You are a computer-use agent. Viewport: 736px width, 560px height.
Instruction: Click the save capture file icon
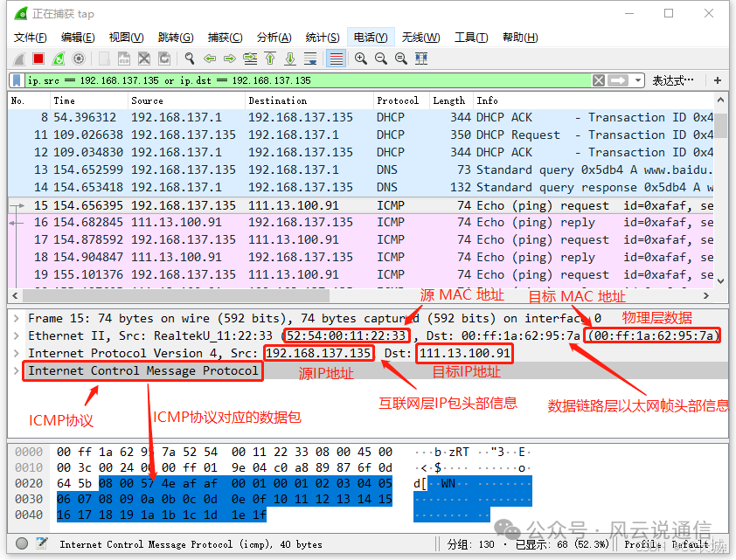pyautogui.click(x=124, y=59)
